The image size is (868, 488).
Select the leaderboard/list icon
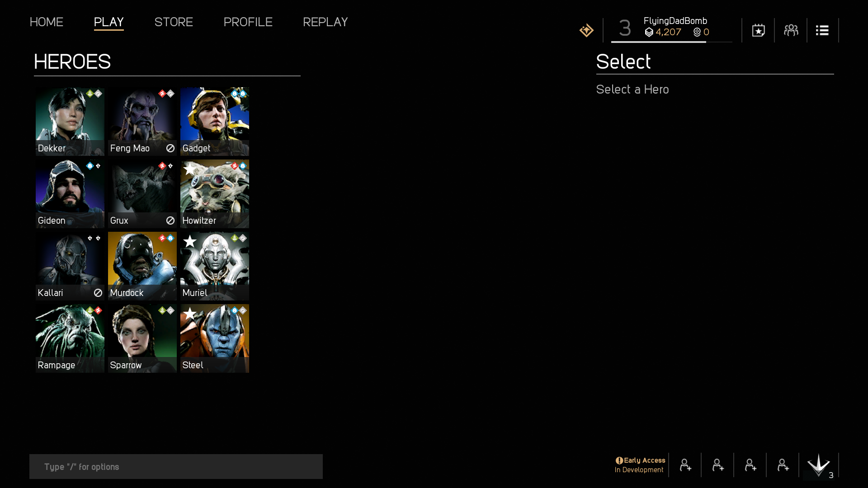822,30
